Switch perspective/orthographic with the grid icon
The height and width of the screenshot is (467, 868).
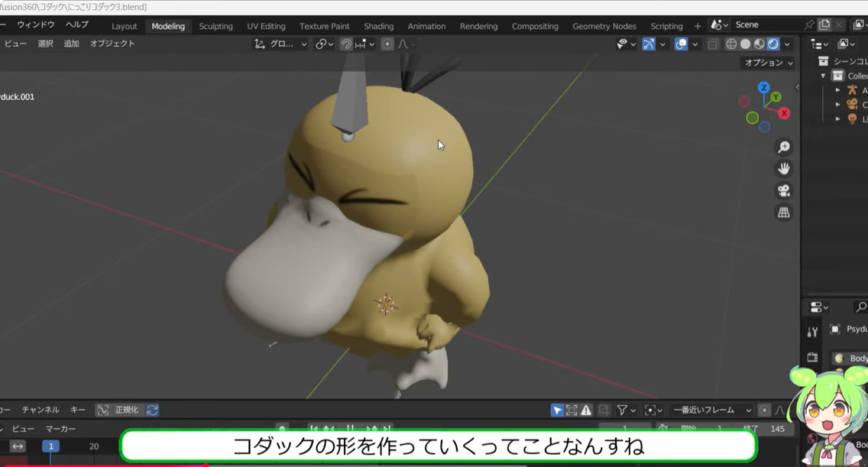pyautogui.click(x=783, y=212)
